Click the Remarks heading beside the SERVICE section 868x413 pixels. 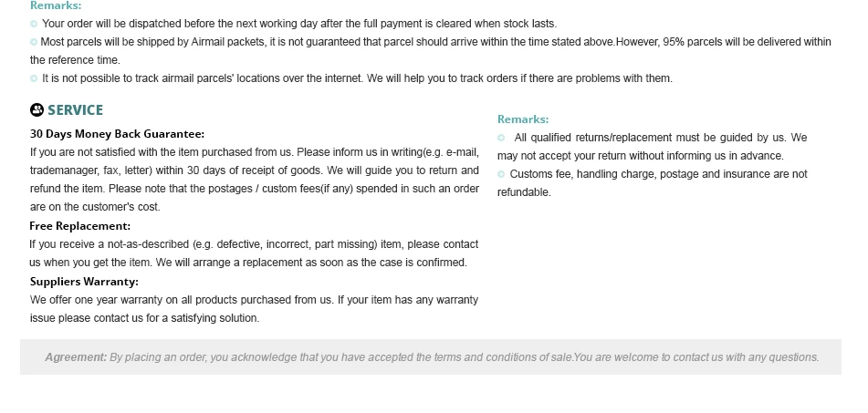(523, 119)
